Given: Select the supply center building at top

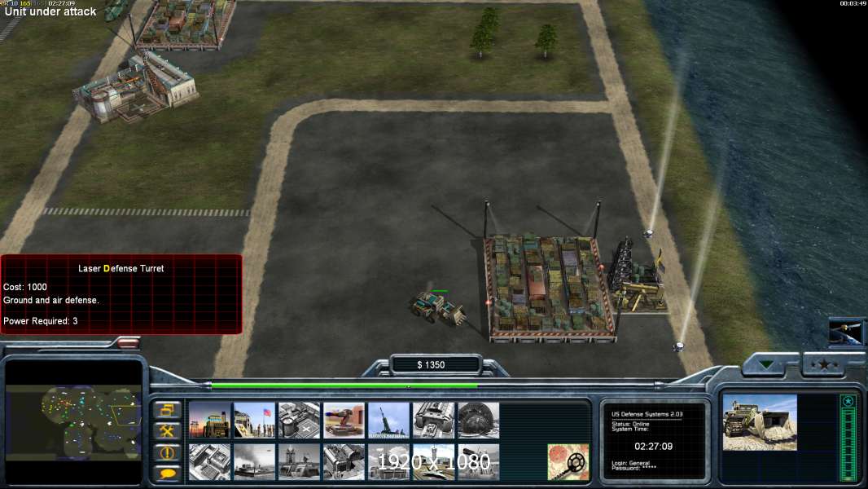Looking at the screenshot, I should pos(136,87).
